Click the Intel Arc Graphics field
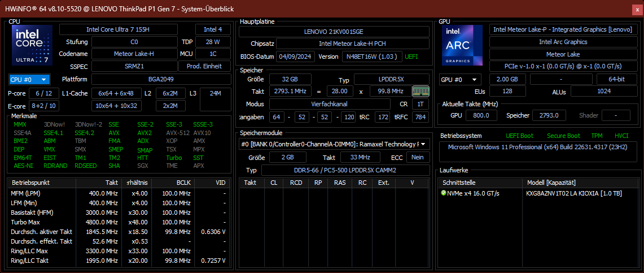Screen dimensions: 644x273 563,42
